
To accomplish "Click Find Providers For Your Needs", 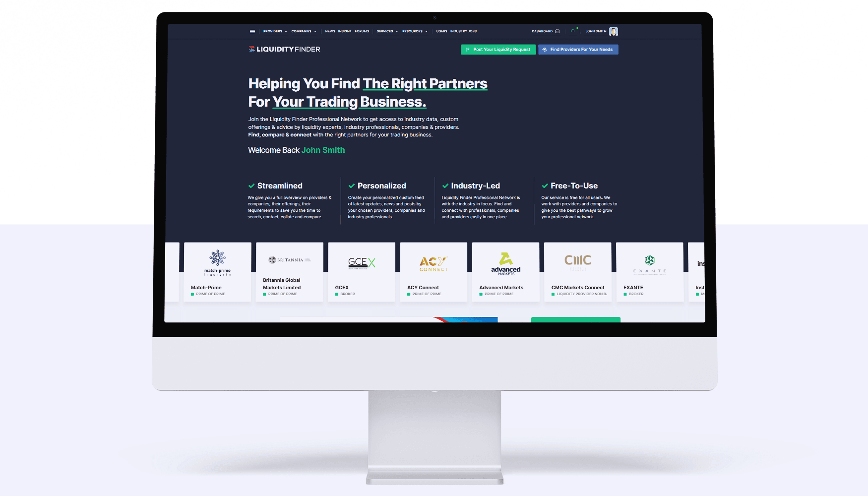I will coord(578,50).
